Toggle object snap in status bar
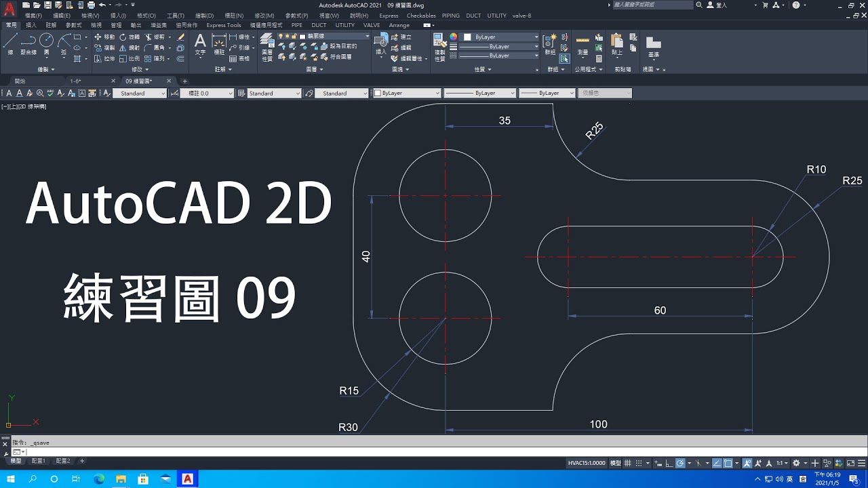The width and height of the screenshot is (868, 488). coord(728,463)
